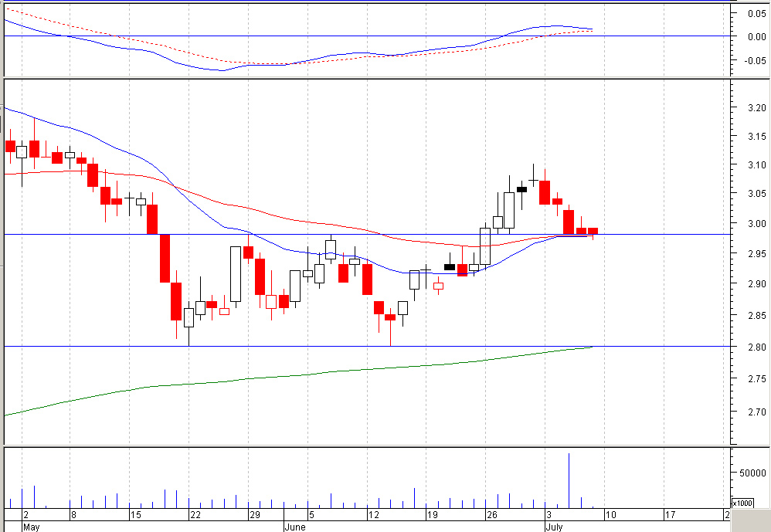This screenshot has width=771, height=532.
Task: Click the 2.80 price axis label
Action: (x=756, y=347)
